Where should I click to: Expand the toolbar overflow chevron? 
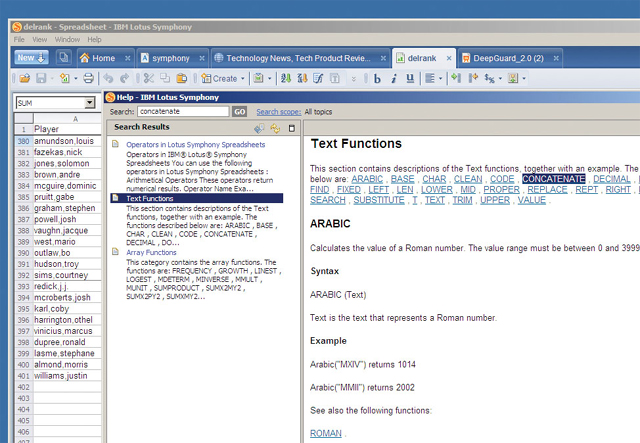(x=353, y=79)
